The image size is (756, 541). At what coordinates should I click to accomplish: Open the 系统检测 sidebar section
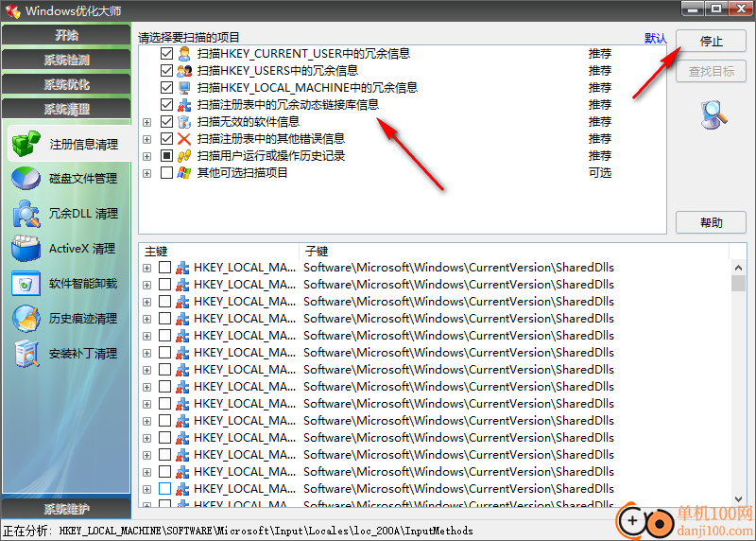66,60
